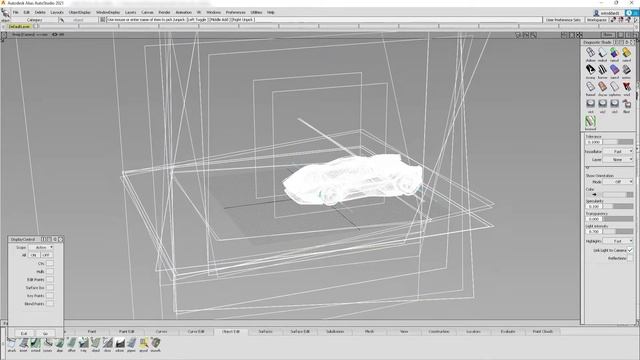Open the File menu
The image size is (640, 360).
(x=16, y=12)
